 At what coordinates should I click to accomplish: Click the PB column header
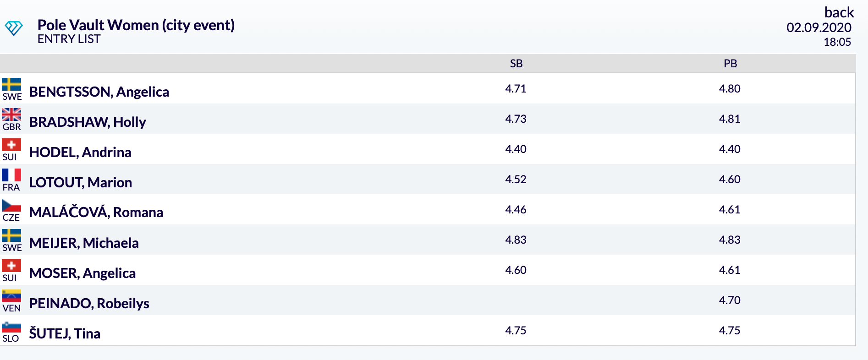[730, 64]
